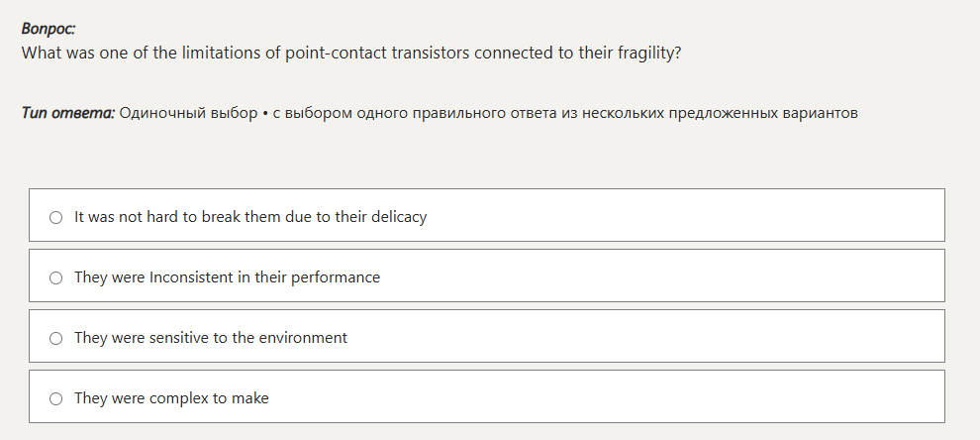Click empty right side of the "Inconsistent" answer row

tap(742, 275)
